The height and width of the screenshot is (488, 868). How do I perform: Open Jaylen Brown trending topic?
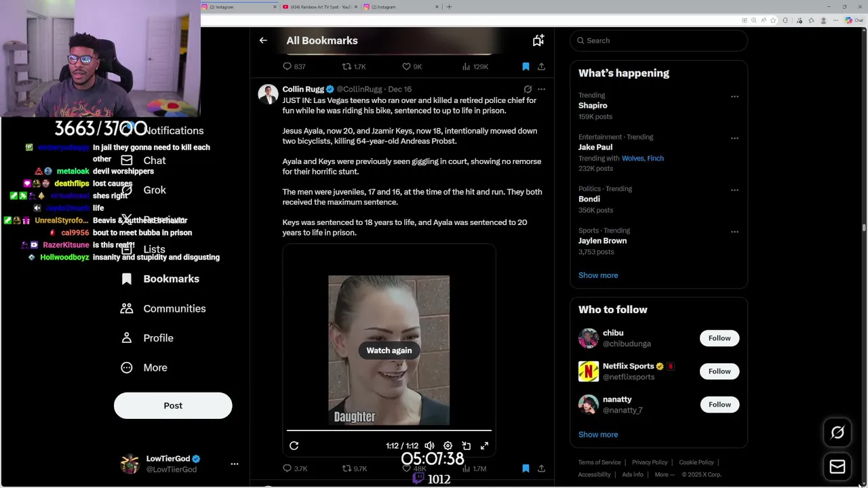602,241
